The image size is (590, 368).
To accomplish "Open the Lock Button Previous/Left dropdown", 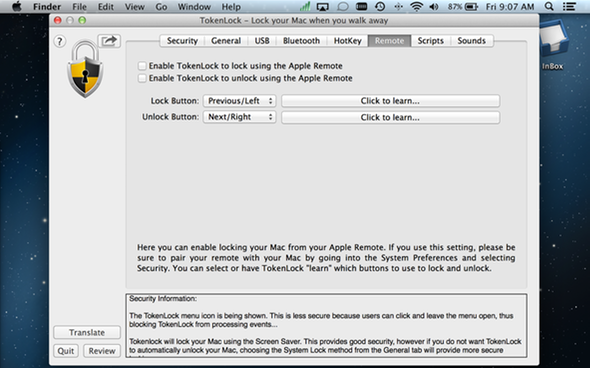I will (x=240, y=101).
